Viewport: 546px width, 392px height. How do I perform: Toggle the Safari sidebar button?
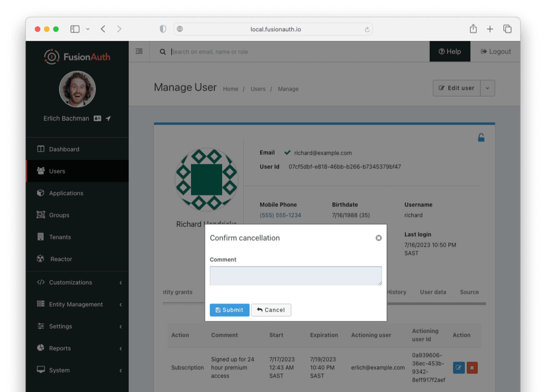75,29
